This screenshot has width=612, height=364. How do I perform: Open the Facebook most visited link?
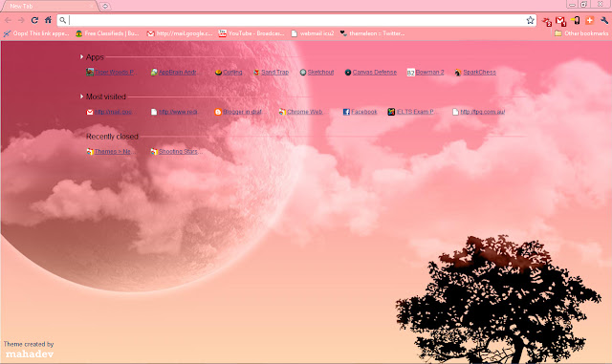click(364, 112)
